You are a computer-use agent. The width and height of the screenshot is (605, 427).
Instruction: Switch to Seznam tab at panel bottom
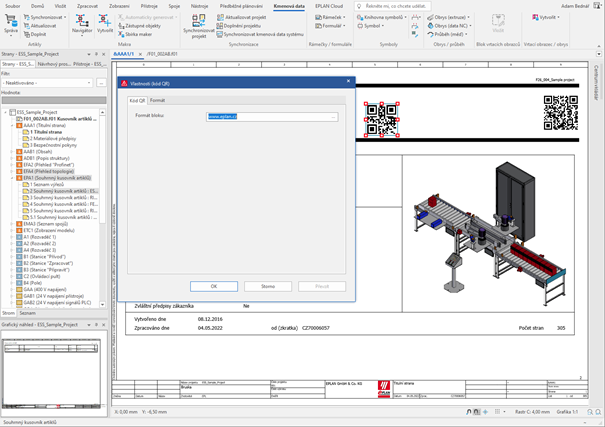pos(28,313)
